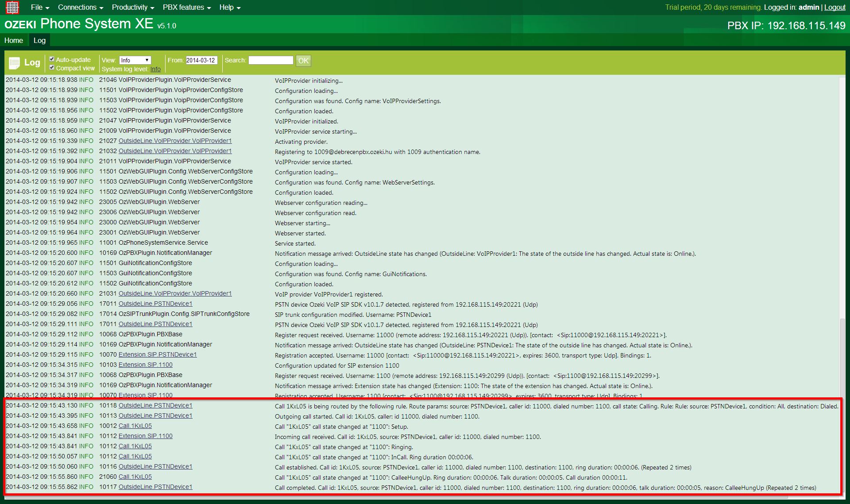The image size is (850, 504).
Task: Open the View level dropdown
Action: click(x=135, y=60)
